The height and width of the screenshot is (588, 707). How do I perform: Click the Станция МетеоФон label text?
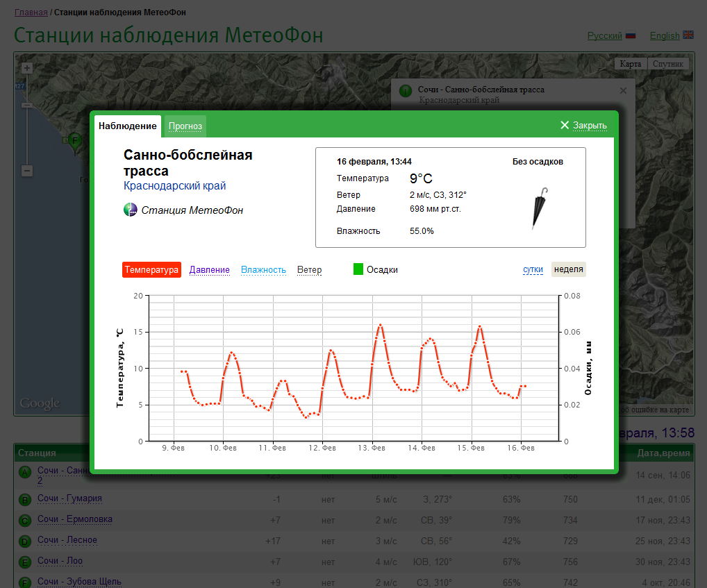pyautogui.click(x=192, y=210)
